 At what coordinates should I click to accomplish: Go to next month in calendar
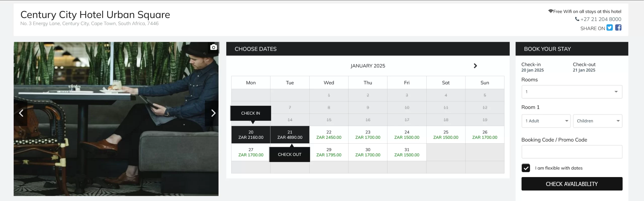pyautogui.click(x=475, y=66)
